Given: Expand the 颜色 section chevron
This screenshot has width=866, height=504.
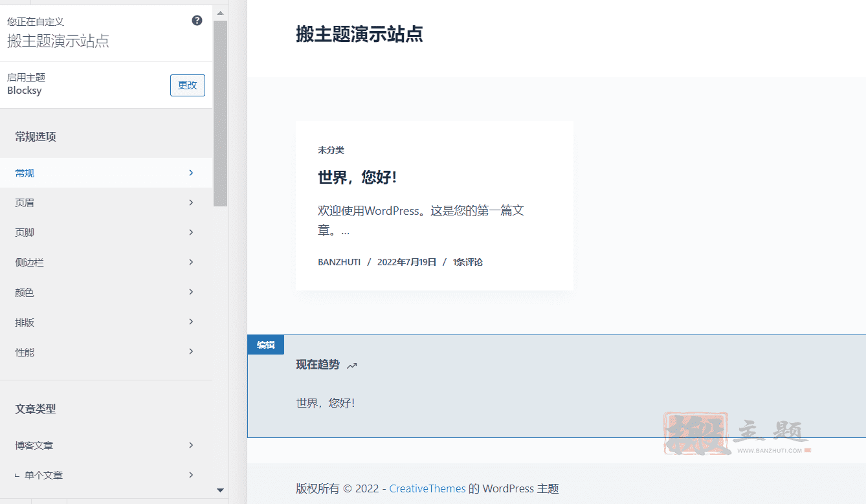Looking at the screenshot, I should pyautogui.click(x=191, y=292).
